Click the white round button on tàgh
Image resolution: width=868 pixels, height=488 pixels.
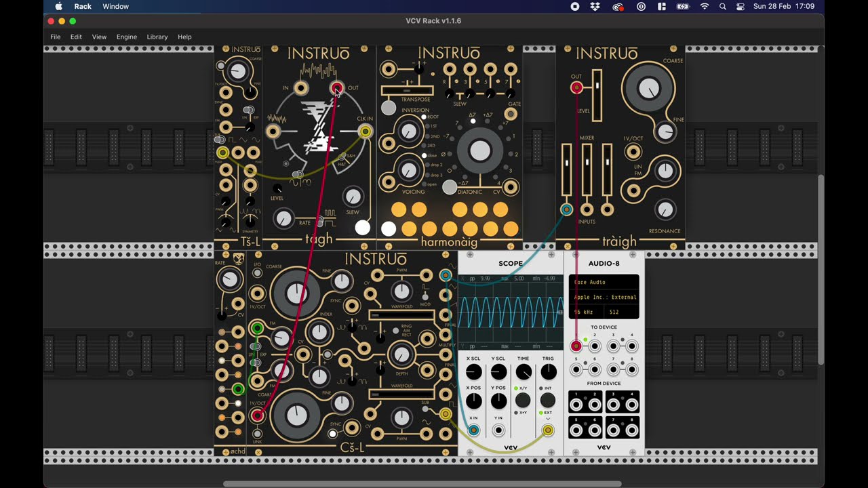point(363,228)
